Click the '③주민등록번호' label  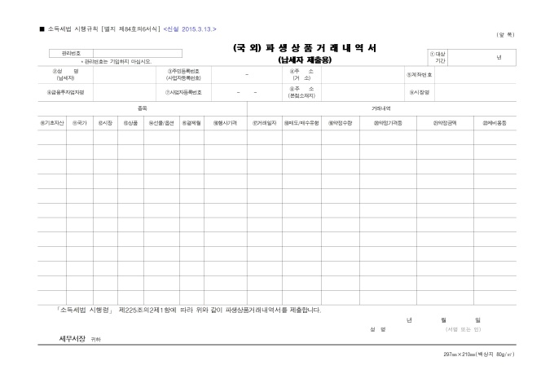click(x=183, y=75)
